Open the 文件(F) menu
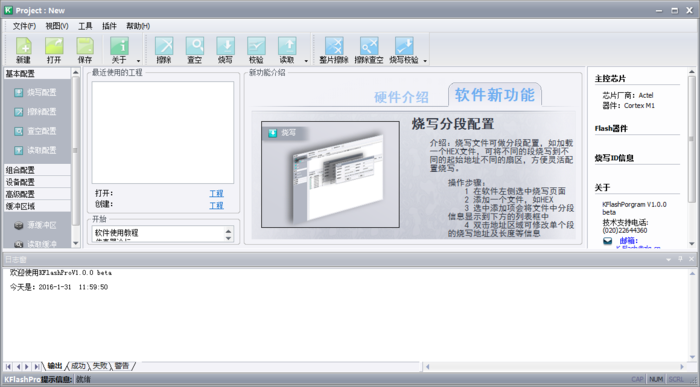Screen dimensions: 700x387 coord(24,26)
